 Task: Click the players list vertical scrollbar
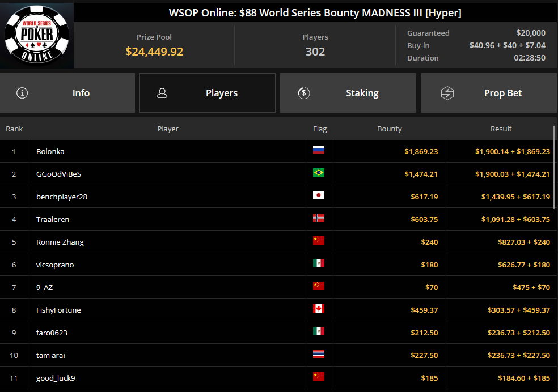click(x=553, y=167)
